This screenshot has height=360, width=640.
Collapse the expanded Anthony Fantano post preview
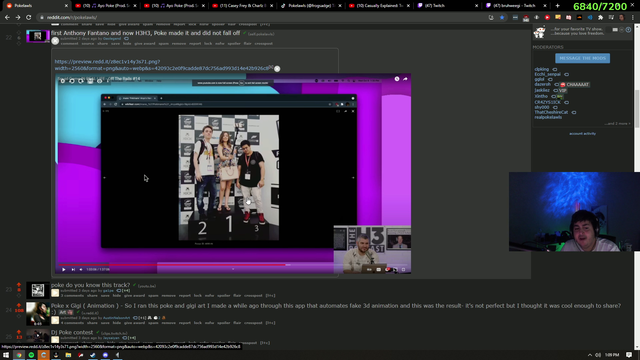(55, 41)
